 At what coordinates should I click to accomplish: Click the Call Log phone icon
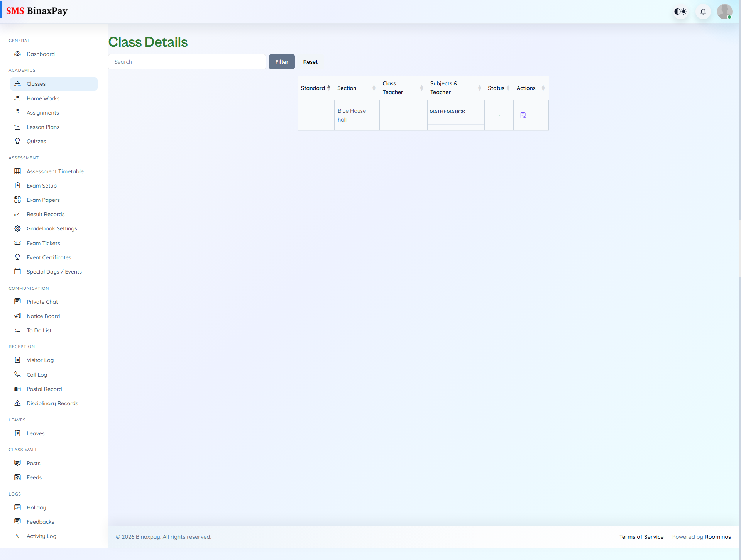18,374
